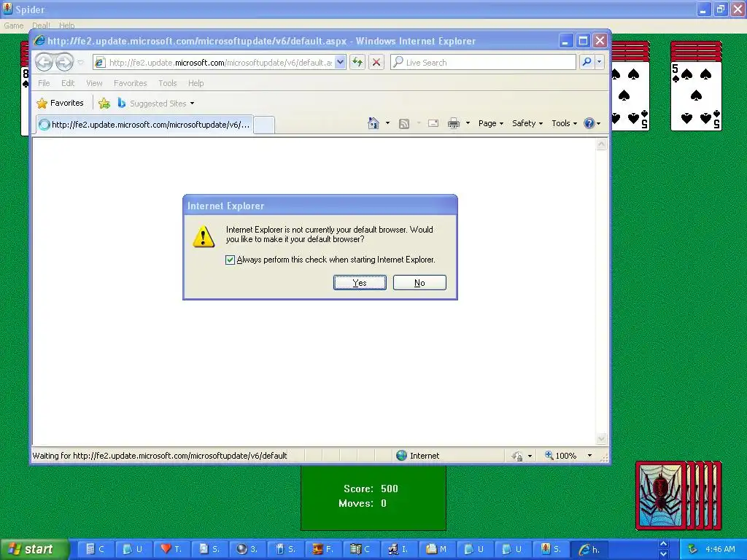Click the page scrollbar up arrow
This screenshot has height=560, width=747.
(602, 144)
